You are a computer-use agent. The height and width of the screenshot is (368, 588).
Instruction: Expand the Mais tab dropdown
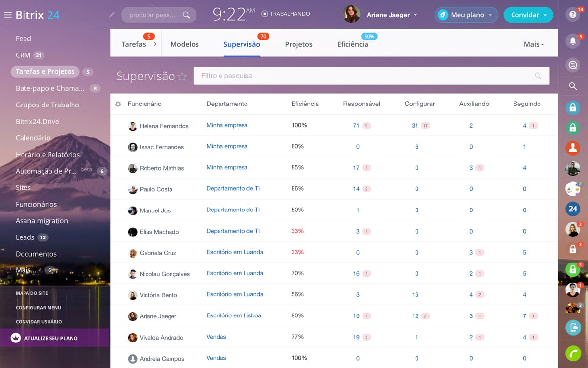pos(534,44)
